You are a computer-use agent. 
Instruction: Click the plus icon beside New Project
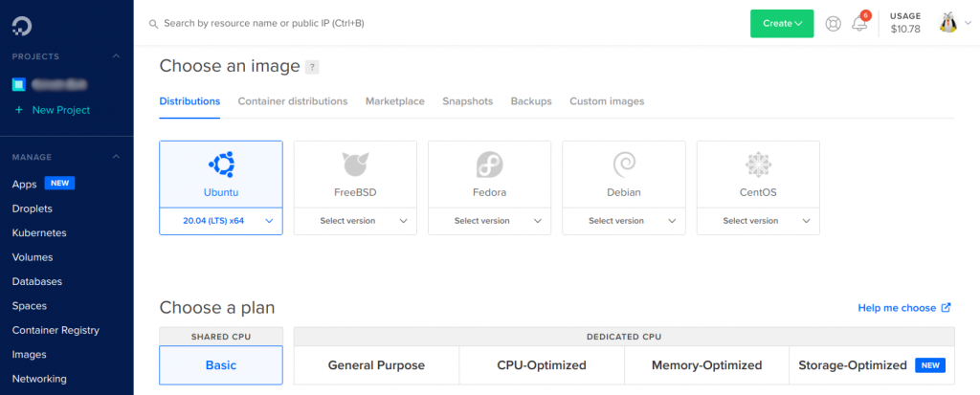coord(19,110)
